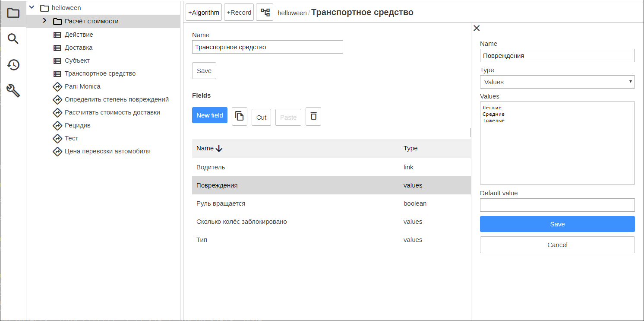Open the Type dropdown showing Values
The width and height of the screenshot is (644, 321).
pos(557,82)
